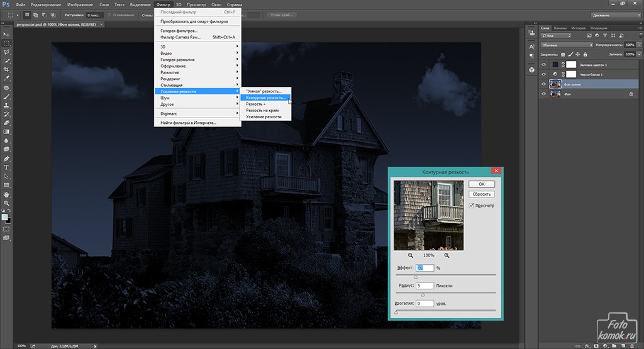Select the Hand tool

click(x=6, y=194)
